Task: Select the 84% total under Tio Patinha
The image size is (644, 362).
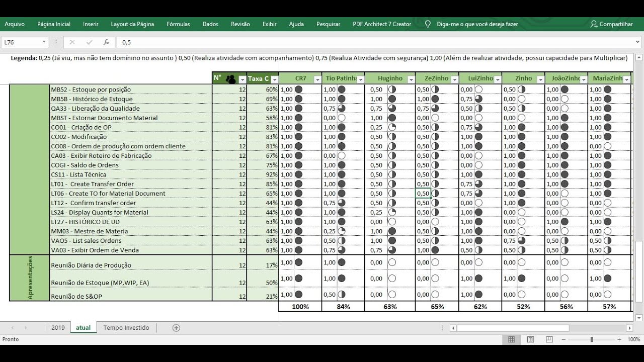Action: [343, 306]
